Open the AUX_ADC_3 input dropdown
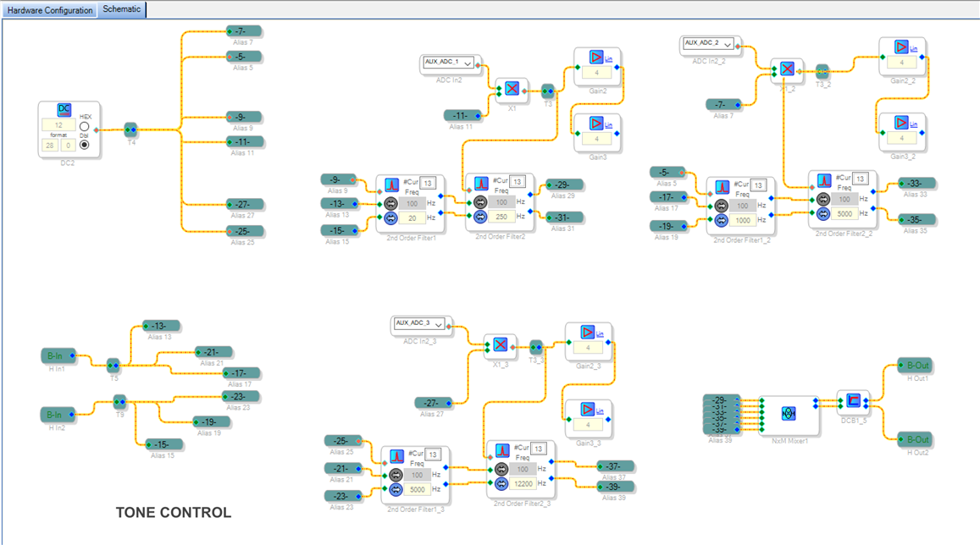 point(418,323)
